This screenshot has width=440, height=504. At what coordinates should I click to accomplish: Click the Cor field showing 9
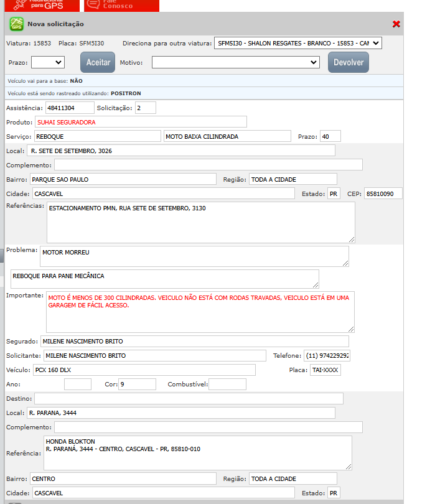[x=138, y=384]
